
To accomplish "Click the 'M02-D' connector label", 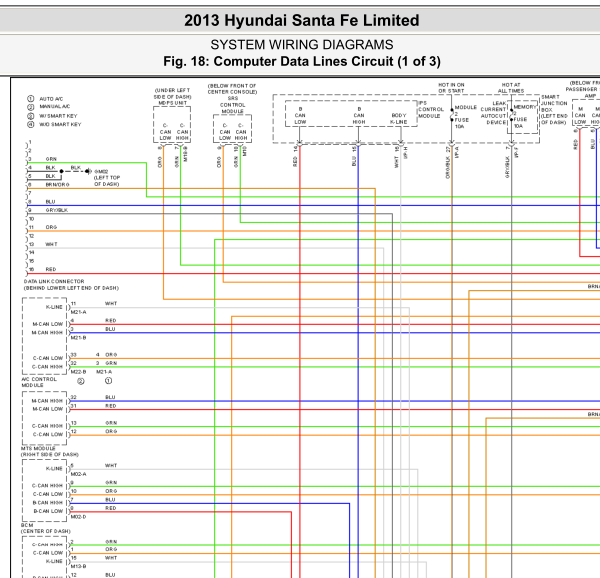I will pos(78,517).
